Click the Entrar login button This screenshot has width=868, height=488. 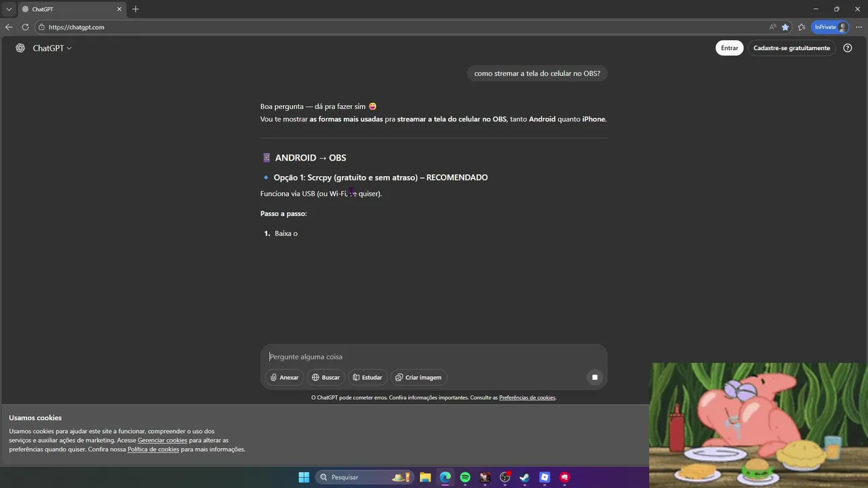[730, 48]
